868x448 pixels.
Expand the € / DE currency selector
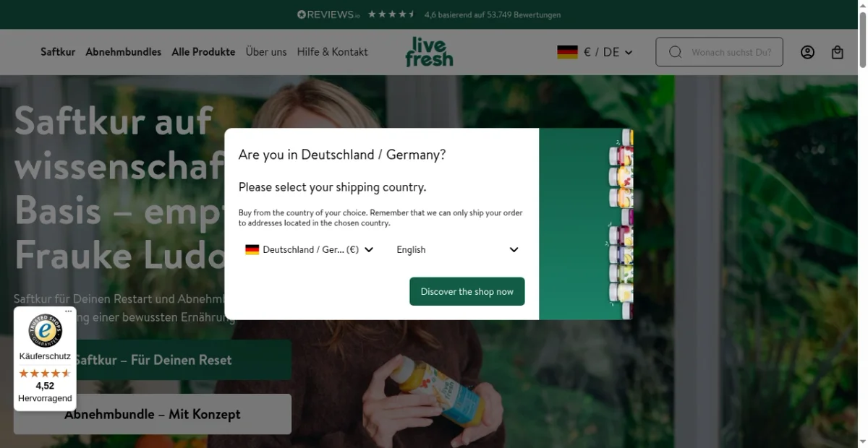(x=595, y=52)
